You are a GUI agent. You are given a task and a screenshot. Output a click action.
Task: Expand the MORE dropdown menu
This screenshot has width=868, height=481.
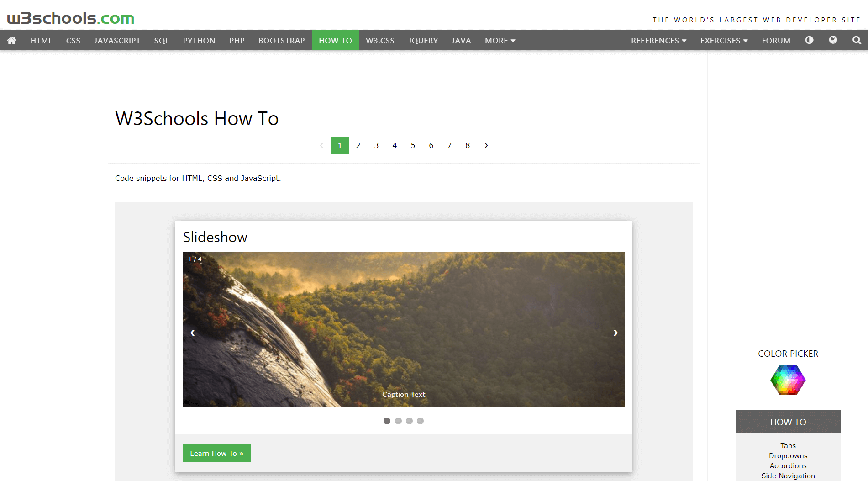tap(500, 40)
